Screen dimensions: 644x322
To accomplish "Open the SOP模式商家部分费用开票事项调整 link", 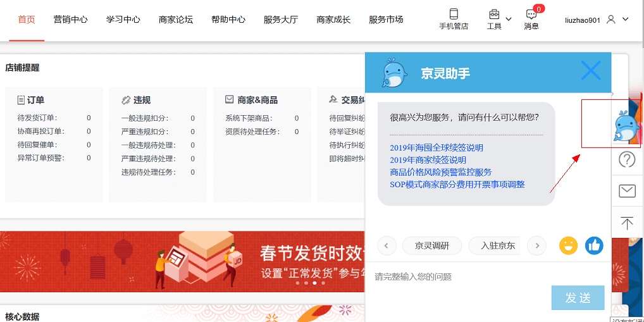I will tap(457, 185).
